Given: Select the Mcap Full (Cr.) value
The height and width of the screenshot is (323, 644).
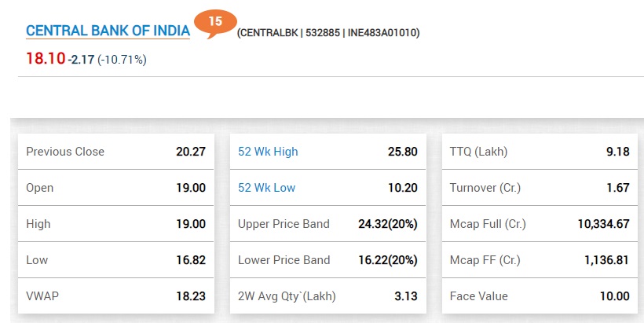Looking at the screenshot, I should click(x=603, y=224).
